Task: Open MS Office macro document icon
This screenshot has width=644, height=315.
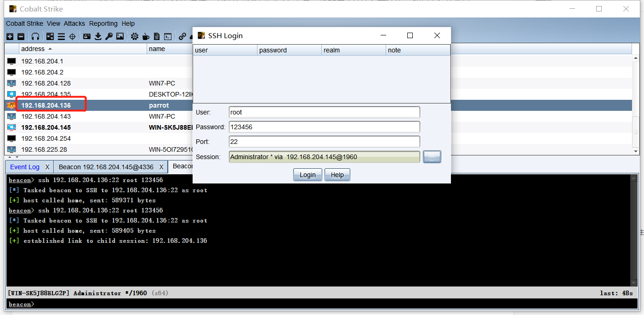Action: coord(157,36)
